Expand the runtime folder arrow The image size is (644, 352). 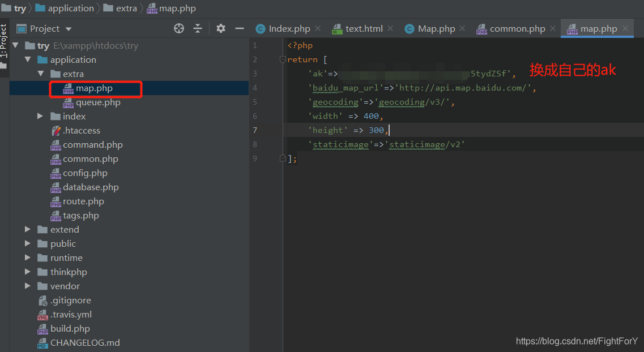pyautogui.click(x=28, y=257)
